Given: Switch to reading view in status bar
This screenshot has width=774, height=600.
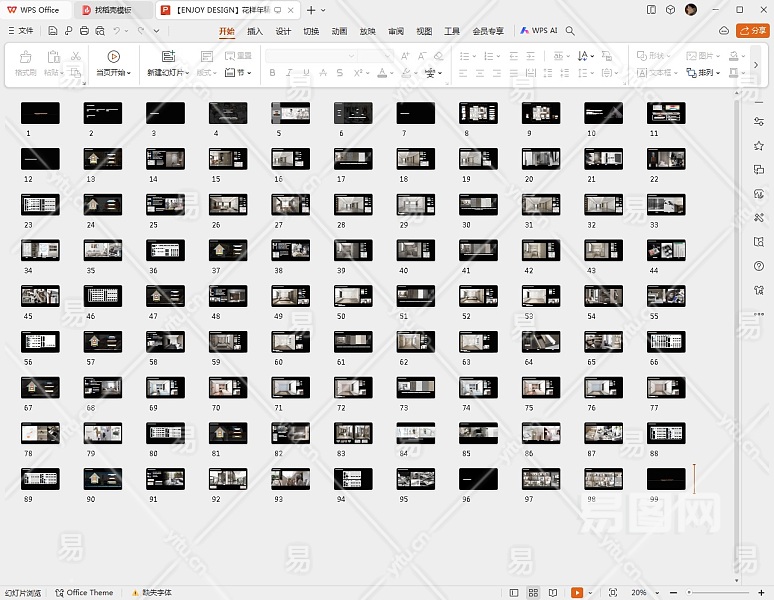Looking at the screenshot, I should point(552,593).
